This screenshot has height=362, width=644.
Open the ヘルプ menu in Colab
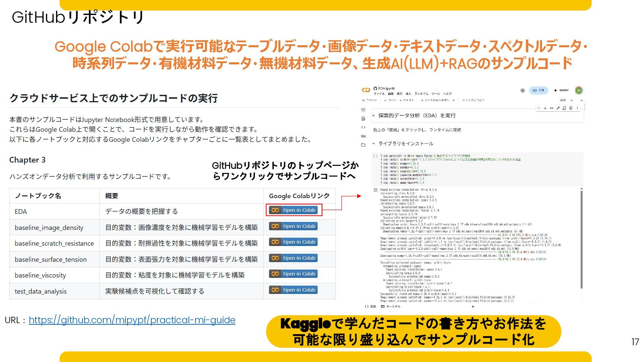point(447,94)
